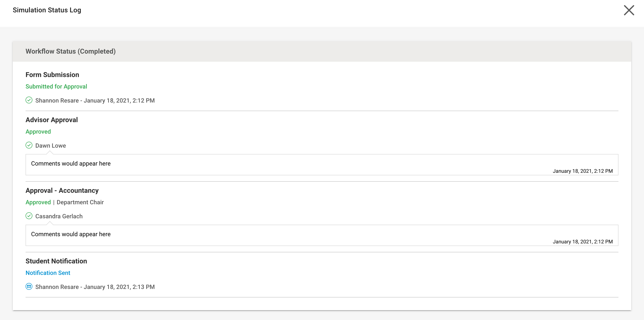Image resolution: width=644 pixels, height=320 pixels.
Task: Click the check icon beside Casandra Gerlach
Action: click(x=29, y=216)
